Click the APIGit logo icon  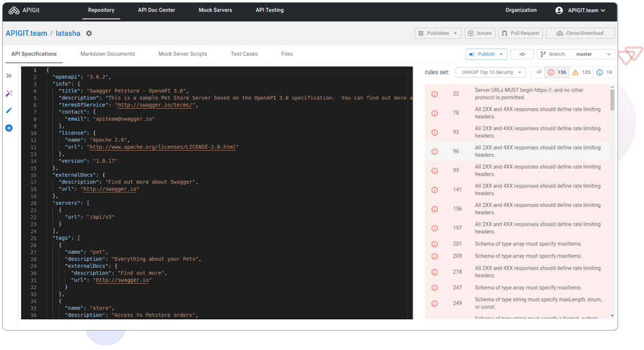pyautogui.click(x=13, y=10)
